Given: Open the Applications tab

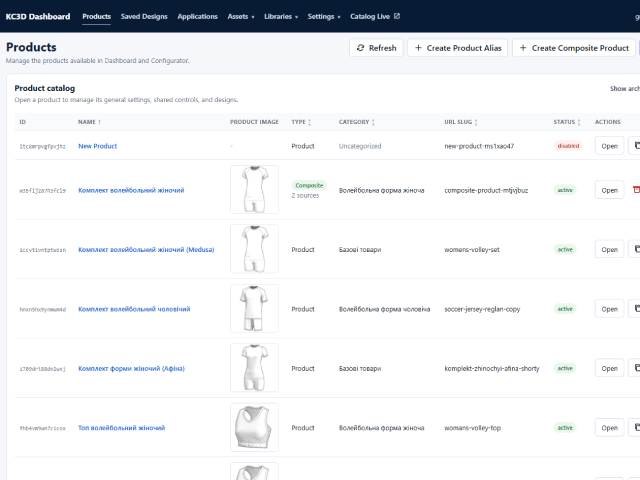Looking at the screenshot, I should tap(198, 17).
